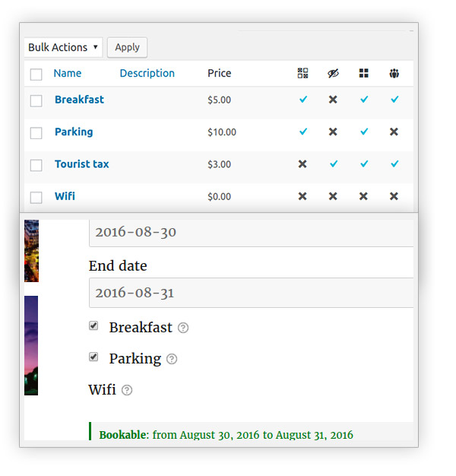Sort the table by Name column
The image size is (456, 476).
point(68,73)
